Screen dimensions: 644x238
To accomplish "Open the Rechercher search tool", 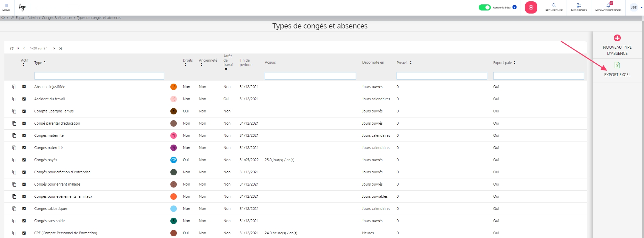I will 554,7.
